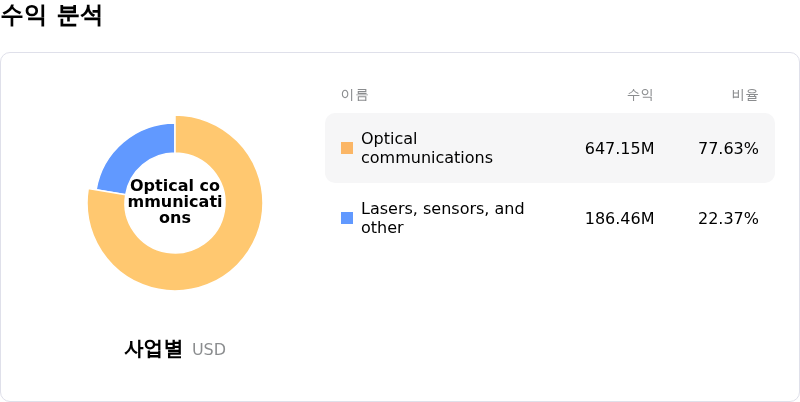Click the 647.15M revenue value
The image size is (800, 402).
(619, 149)
